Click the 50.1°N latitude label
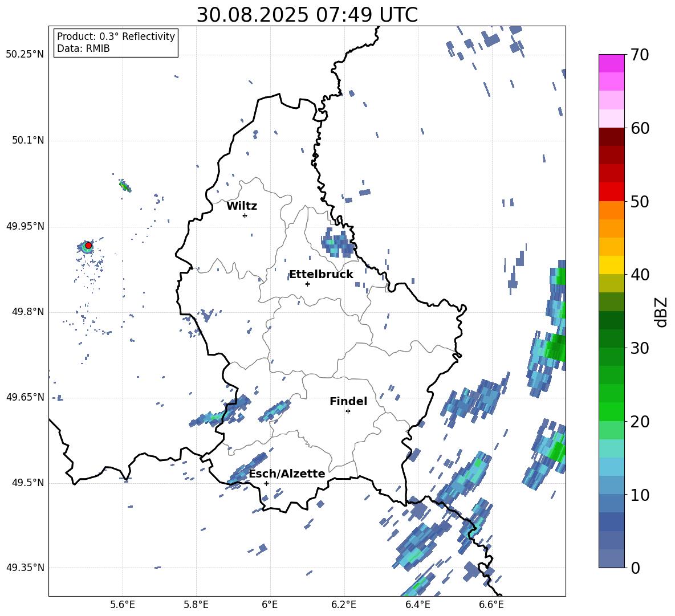 [x=27, y=141]
